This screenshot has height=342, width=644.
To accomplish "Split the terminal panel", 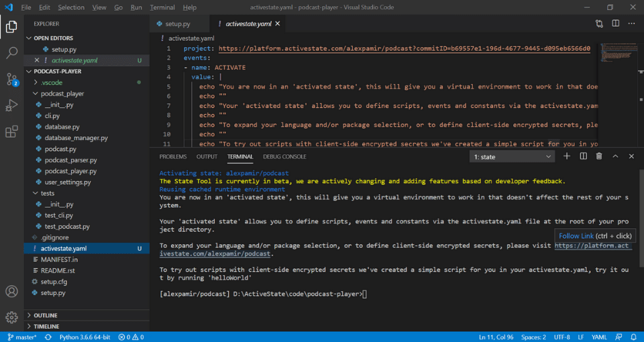I will [x=583, y=156].
